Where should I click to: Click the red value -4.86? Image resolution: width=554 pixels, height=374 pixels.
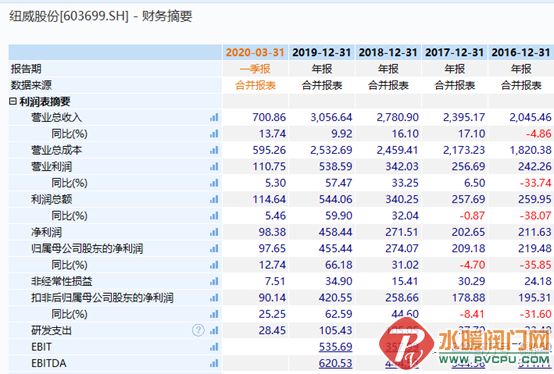tap(538, 133)
